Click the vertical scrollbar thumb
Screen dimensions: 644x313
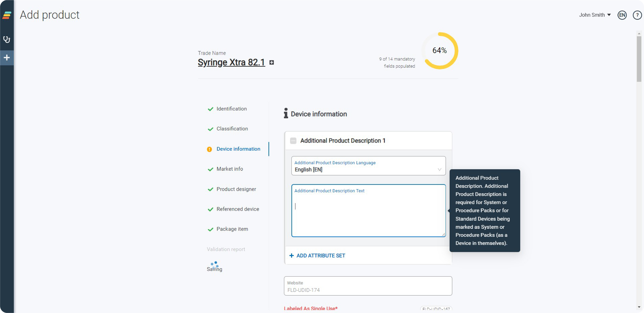tap(639, 59)
